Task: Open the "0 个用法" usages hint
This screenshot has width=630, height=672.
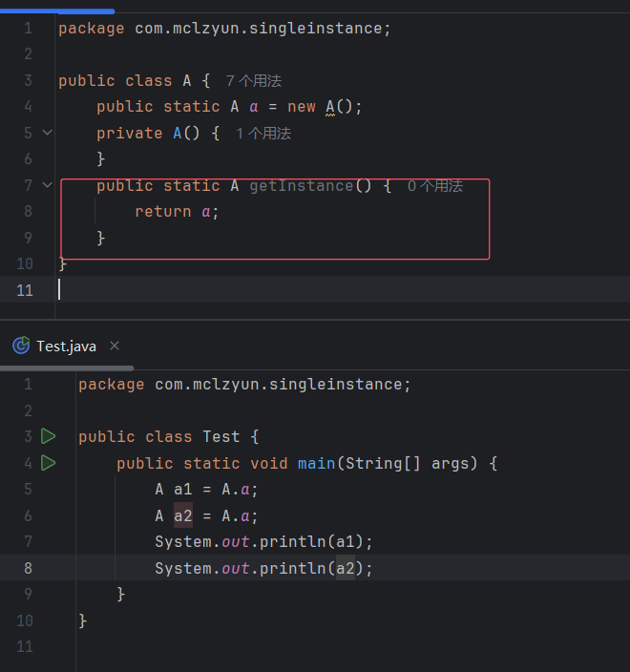Action: pyautogui.click(x=435, y=185)
